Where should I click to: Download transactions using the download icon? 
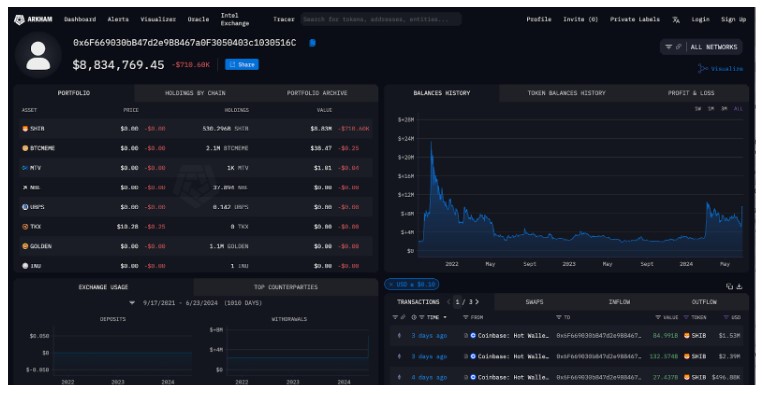[x=739, y=286]
